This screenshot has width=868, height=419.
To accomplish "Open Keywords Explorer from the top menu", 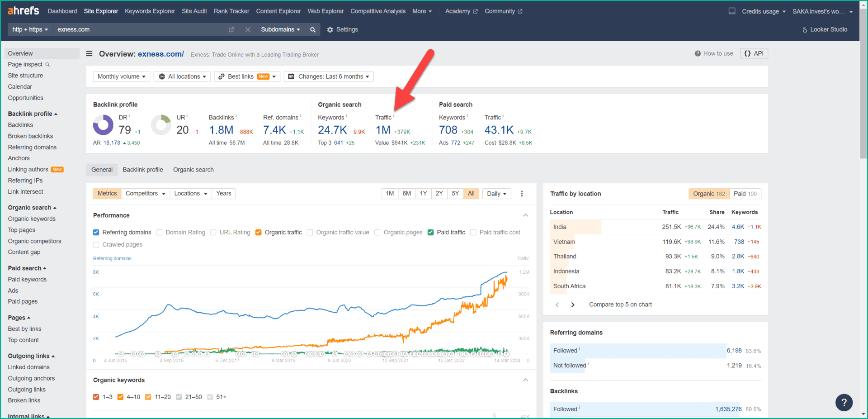I will click(x=150, y=11).
